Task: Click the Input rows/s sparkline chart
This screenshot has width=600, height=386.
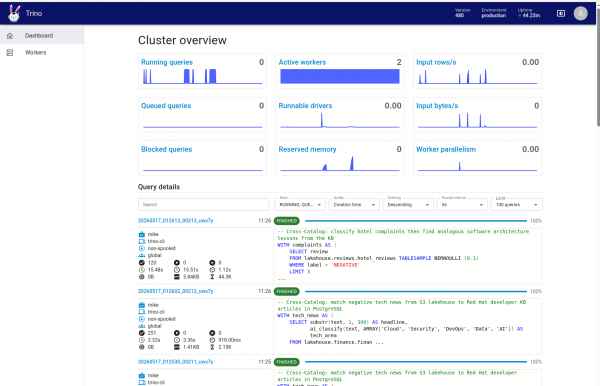Action: coord(478,76)
